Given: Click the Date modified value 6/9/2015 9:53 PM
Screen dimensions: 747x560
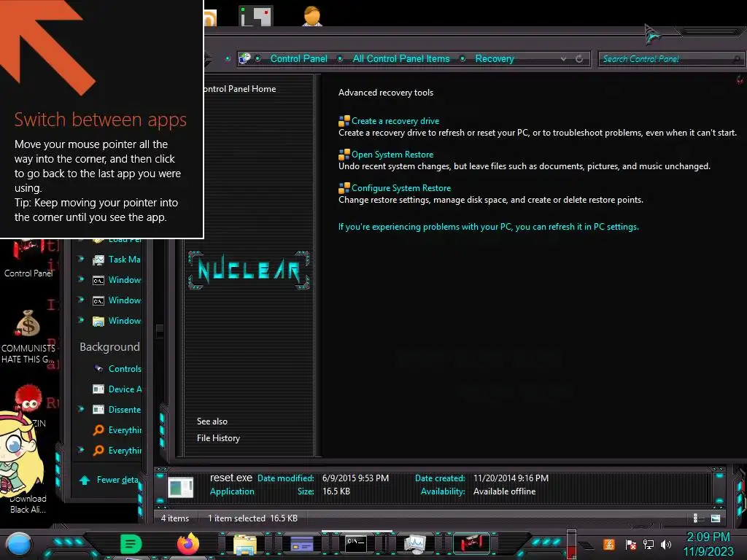Looking at the screenshot, I should pyautogui.click(x=355, y=478).
